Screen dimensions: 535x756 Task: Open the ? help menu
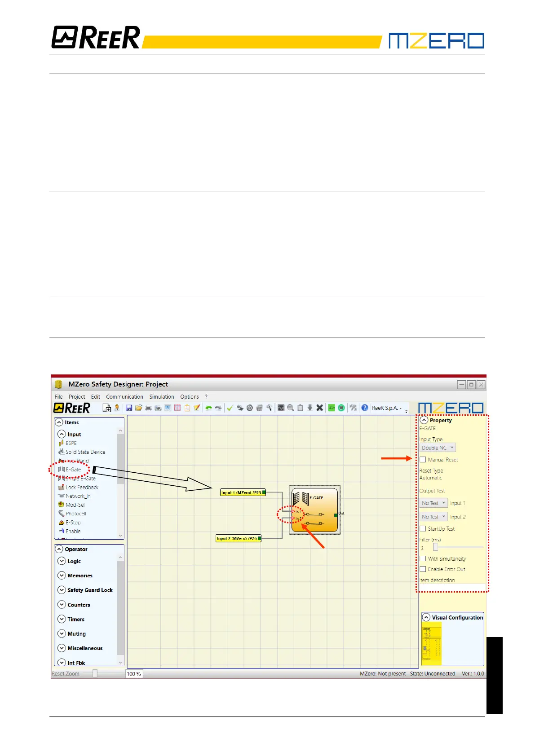(206, 397)
